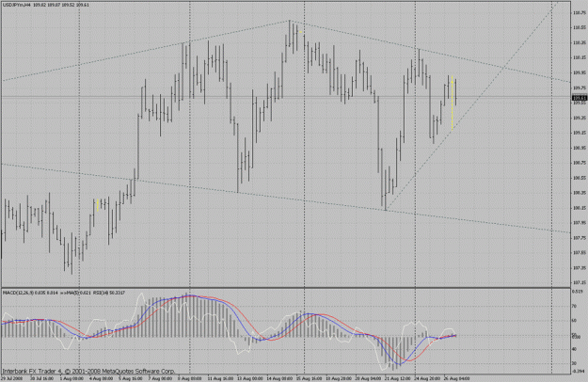Click the 108.55 price axis label
The image size is (588, 382).
point(580,178)
